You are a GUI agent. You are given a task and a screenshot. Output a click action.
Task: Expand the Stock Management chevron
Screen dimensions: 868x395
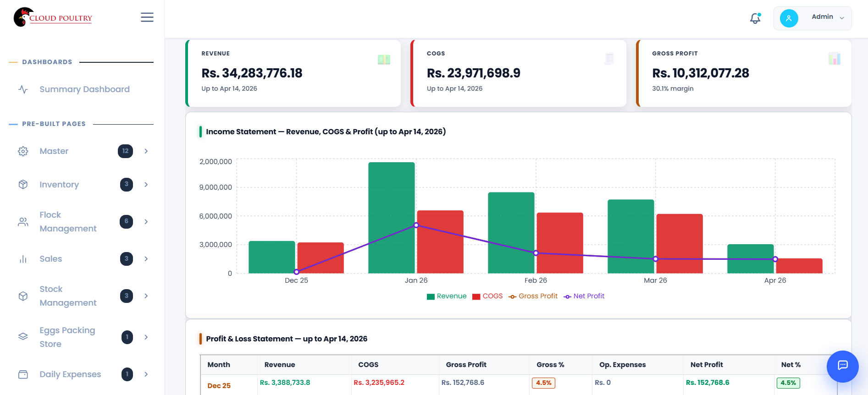tap(146, 296)
